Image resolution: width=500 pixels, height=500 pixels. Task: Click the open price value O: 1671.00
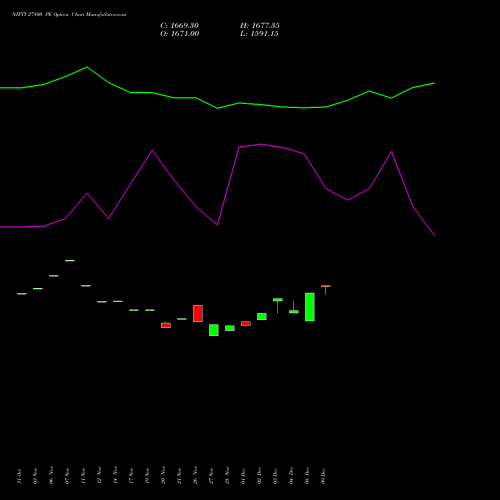[180, 34]
